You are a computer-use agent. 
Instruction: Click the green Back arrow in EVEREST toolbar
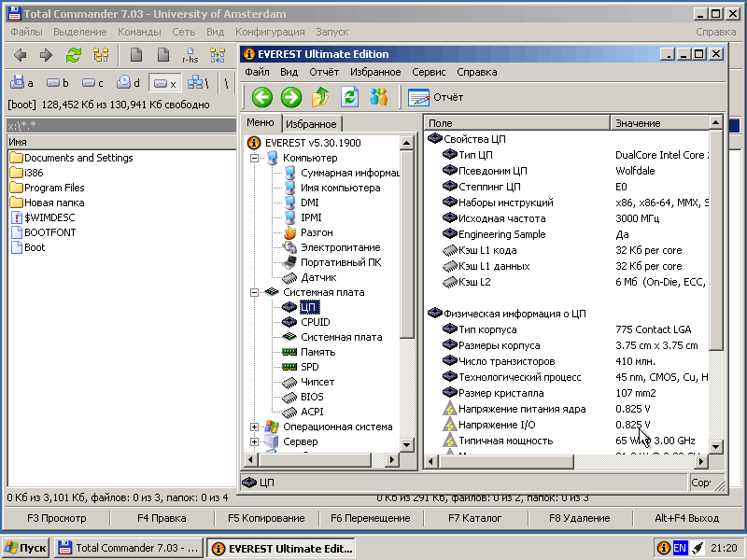(262, 97)
